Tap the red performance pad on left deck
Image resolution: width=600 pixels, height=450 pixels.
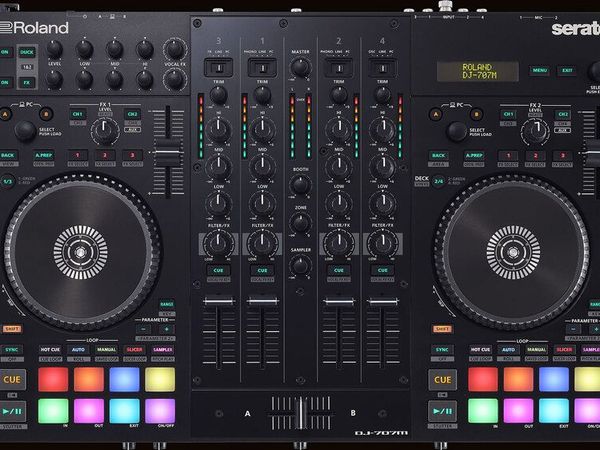(x=53, y=380)
